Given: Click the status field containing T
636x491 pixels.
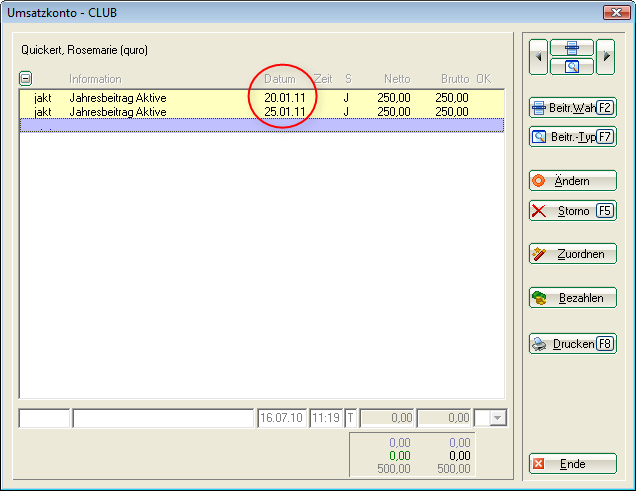Looking at the screenshot, I should (x=351, y=418).
